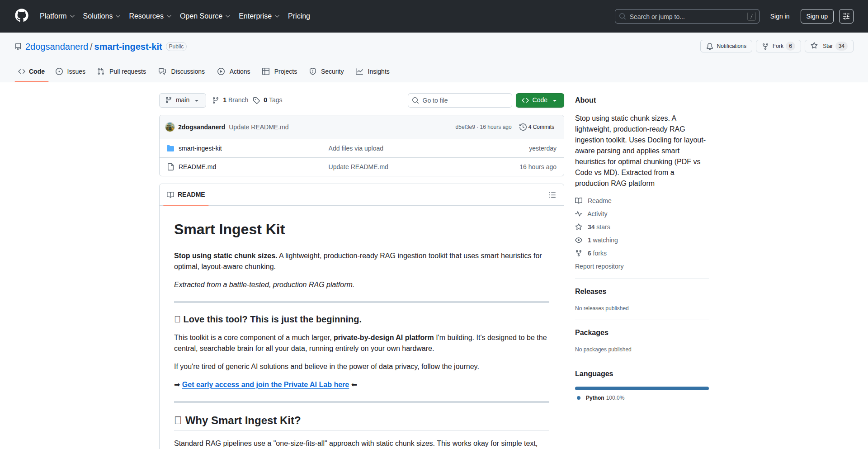Click the 2dogsandanerd avatar in commit row
This screenshot has width=868, height=449.
[170, 127]
